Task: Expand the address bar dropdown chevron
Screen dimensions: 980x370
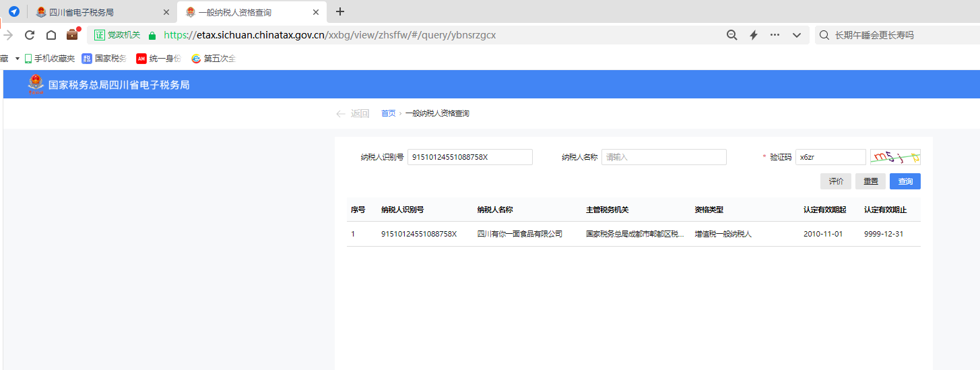Action: coord(797,35)
